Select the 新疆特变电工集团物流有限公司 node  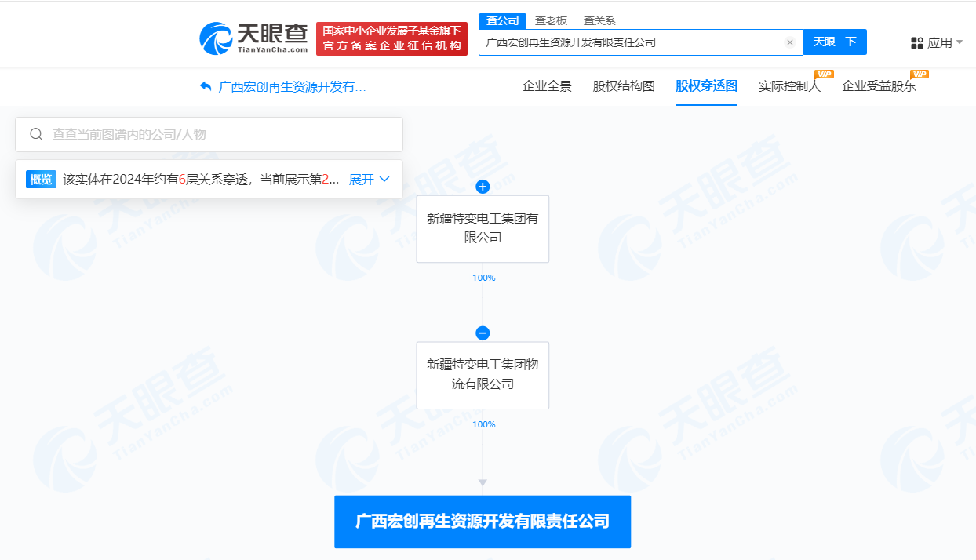483,375
